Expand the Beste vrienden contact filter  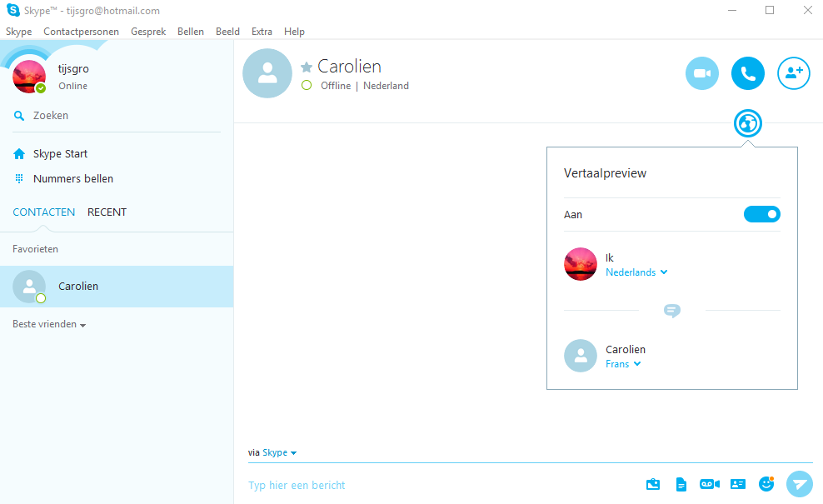click(49, 324)
